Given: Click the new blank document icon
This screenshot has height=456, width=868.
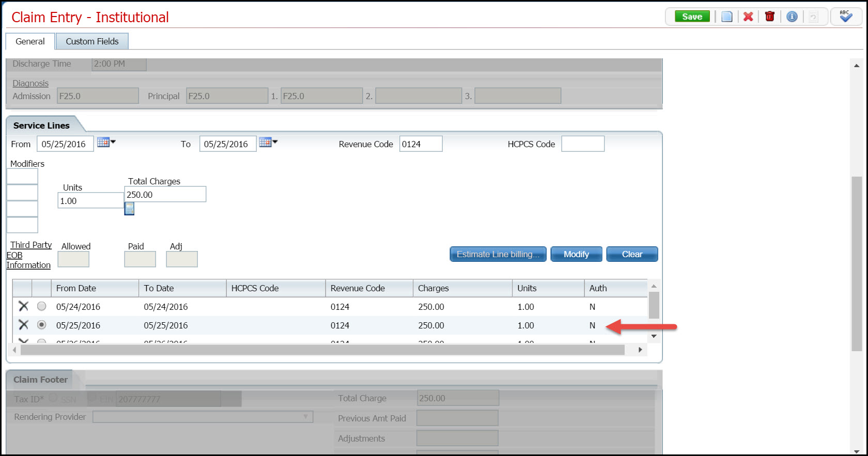Looking at the screenshot, I should (x=726, y=17).
